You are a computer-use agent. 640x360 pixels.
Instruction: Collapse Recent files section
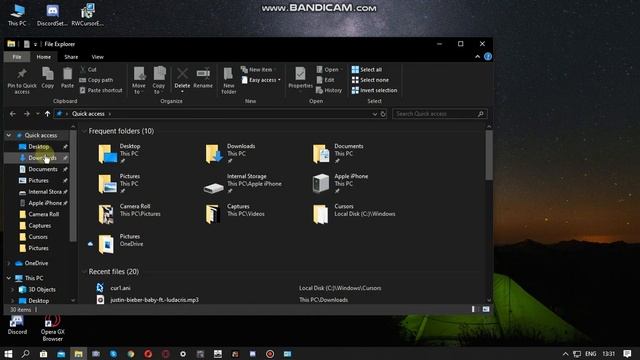point(84,271)
